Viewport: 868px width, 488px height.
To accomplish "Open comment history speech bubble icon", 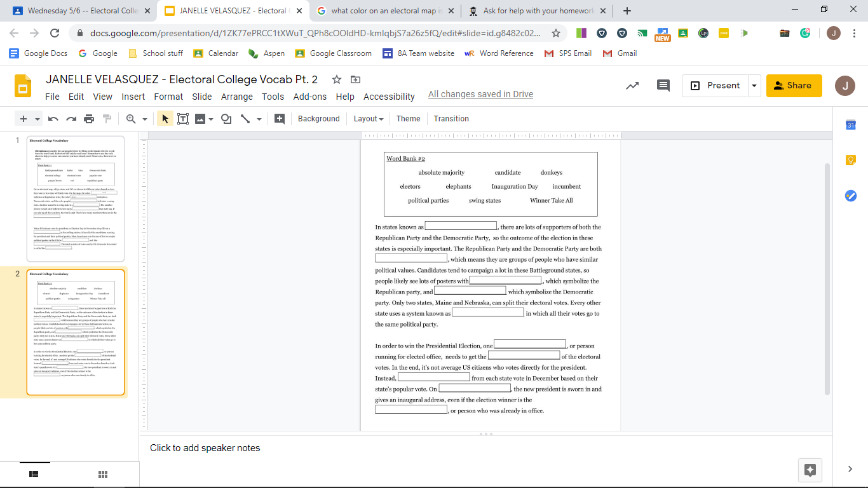I will tap(663, 86).
